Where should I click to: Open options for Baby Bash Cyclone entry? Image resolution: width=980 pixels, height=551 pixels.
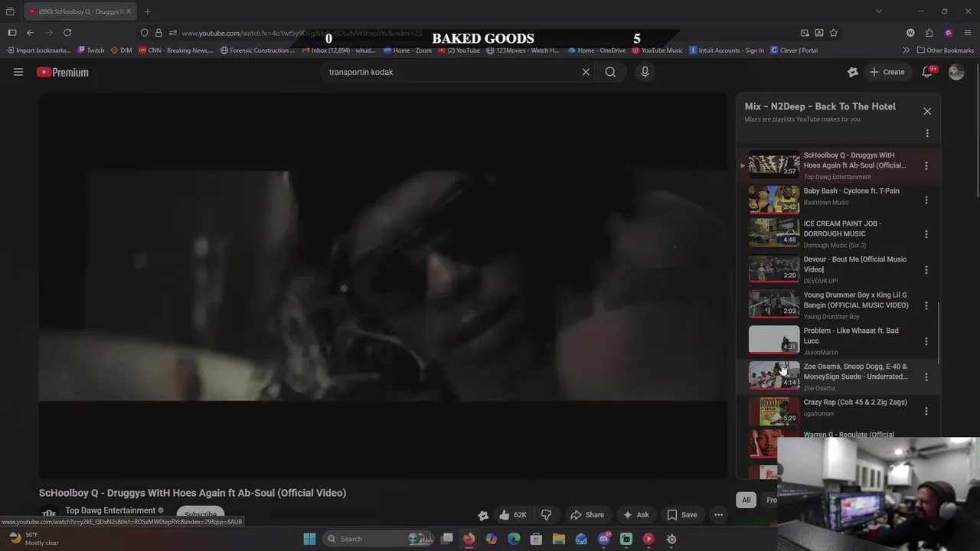(926, 200)
